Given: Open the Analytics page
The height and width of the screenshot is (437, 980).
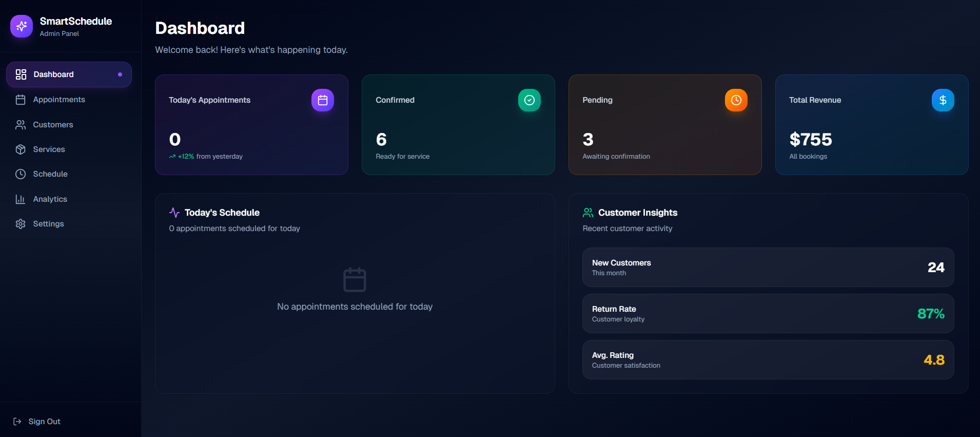Looking at the screenshot, I should click(50, 199).
